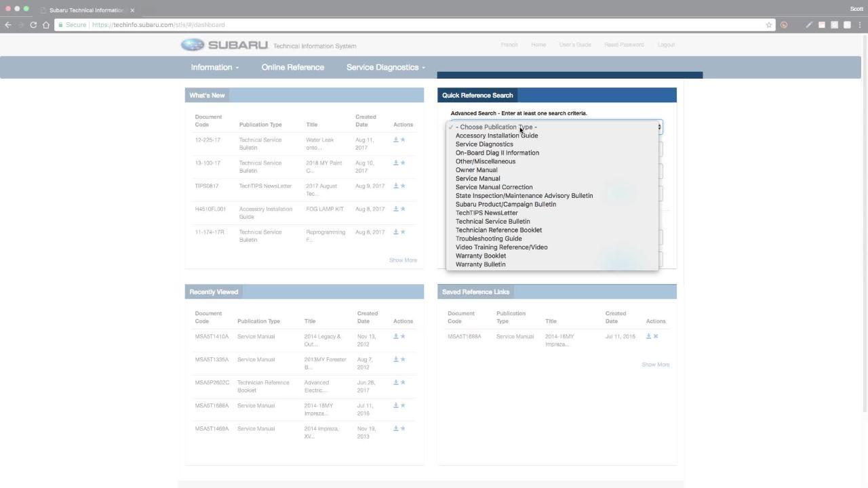
Task: Remove MSA5T1888A from Saved Reference Links
Action: click(656, 336)
